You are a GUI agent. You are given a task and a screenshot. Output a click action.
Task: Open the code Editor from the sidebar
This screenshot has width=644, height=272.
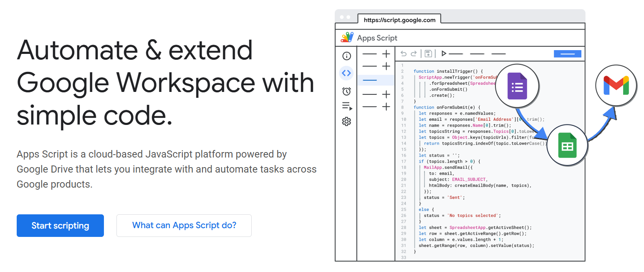346,73
